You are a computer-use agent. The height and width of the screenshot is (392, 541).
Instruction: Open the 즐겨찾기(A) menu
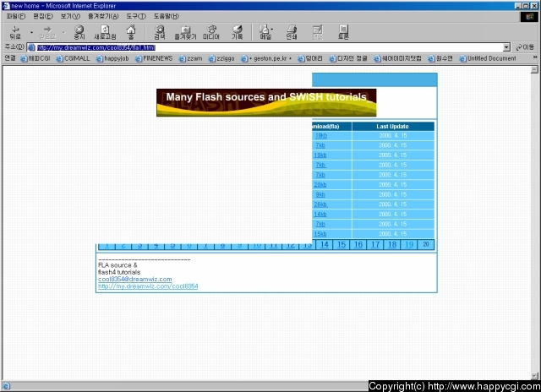[x=103, y=16]
